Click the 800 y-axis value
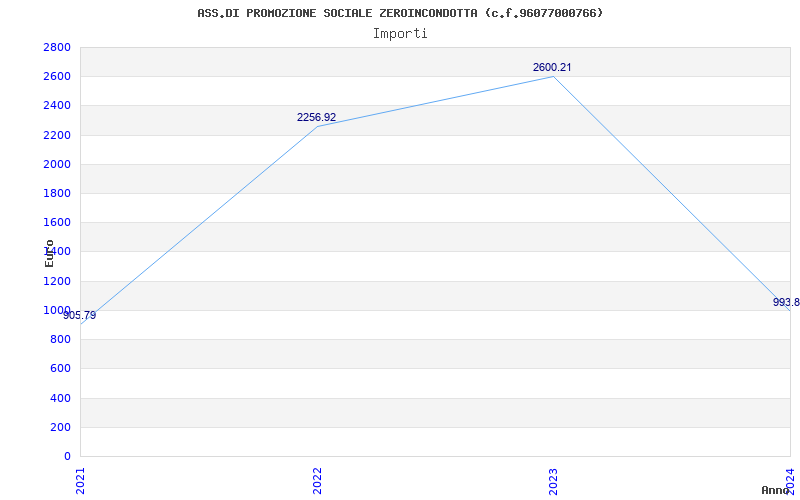This screenshot has width=800, height=500. pyautogui.click(x=60, y=339)
